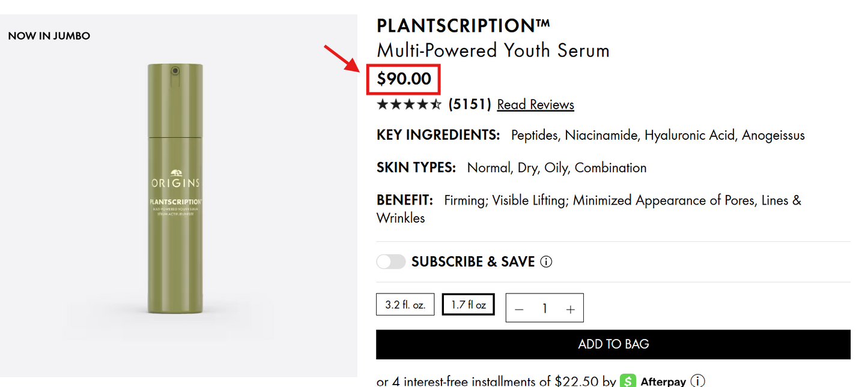Viewport: 868px width, 387px height.
Task: Click the plus icon in quantity selector
Action: [570, 308]
